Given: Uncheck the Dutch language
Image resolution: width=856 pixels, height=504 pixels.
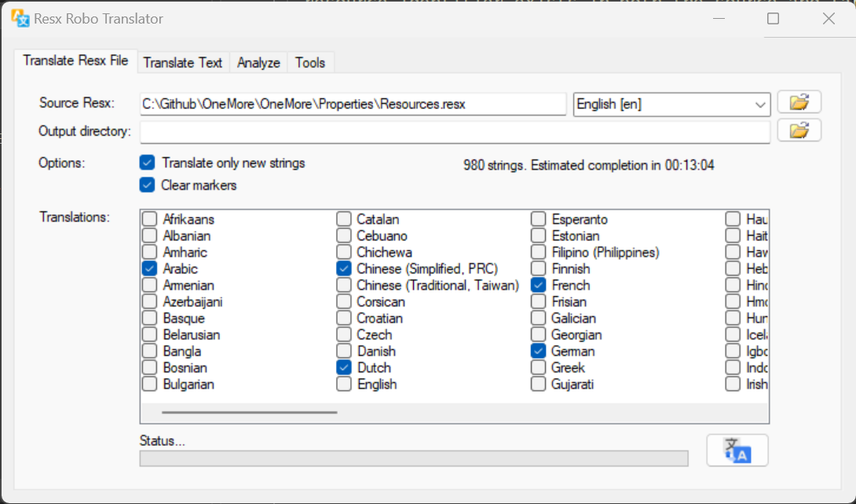Looking at the screenshot, I should coord(344,367).
